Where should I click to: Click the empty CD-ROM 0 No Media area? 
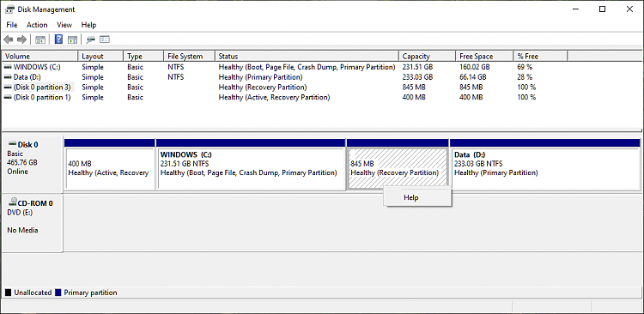tap(352, 223)
